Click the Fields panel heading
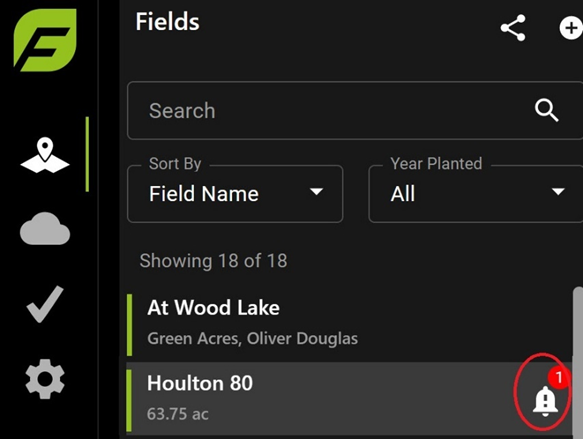 pyautogui.click(x=167, y=22)
